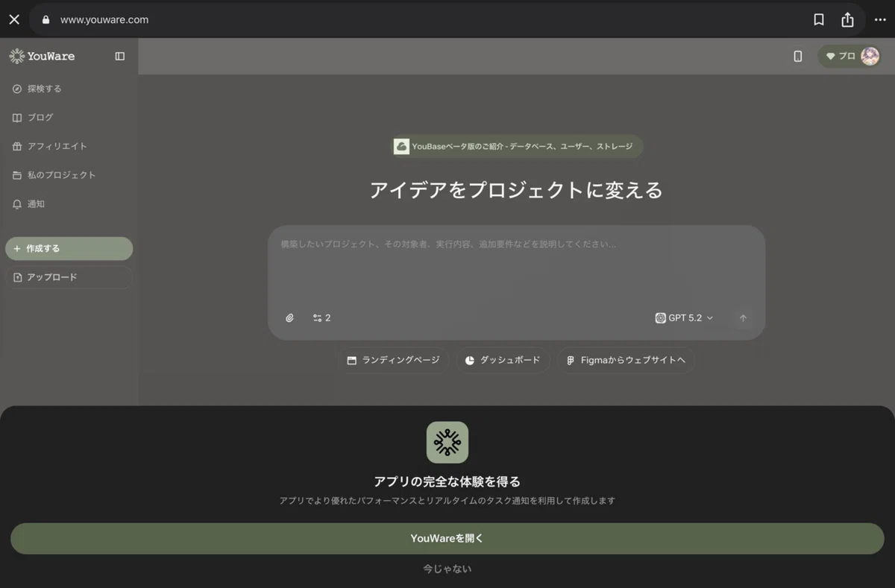Close the browser view with X
Screen dimensions: 895x588
(x=14, y=20)
